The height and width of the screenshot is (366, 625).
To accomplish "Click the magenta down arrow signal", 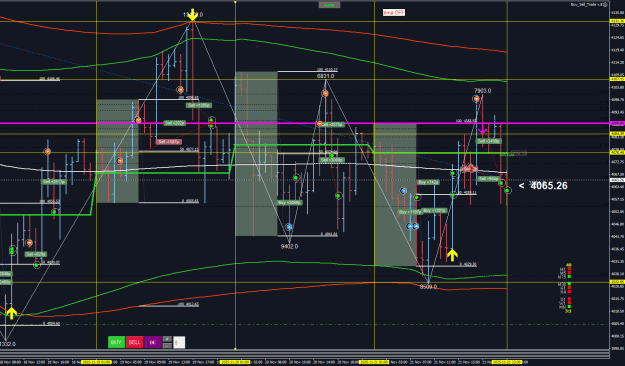I will (x=482, y=128).
